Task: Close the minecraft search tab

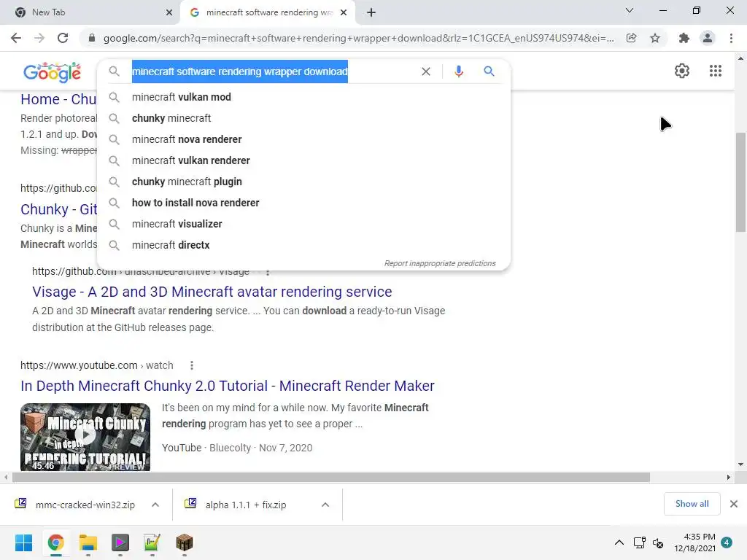Action: [344, 12]
